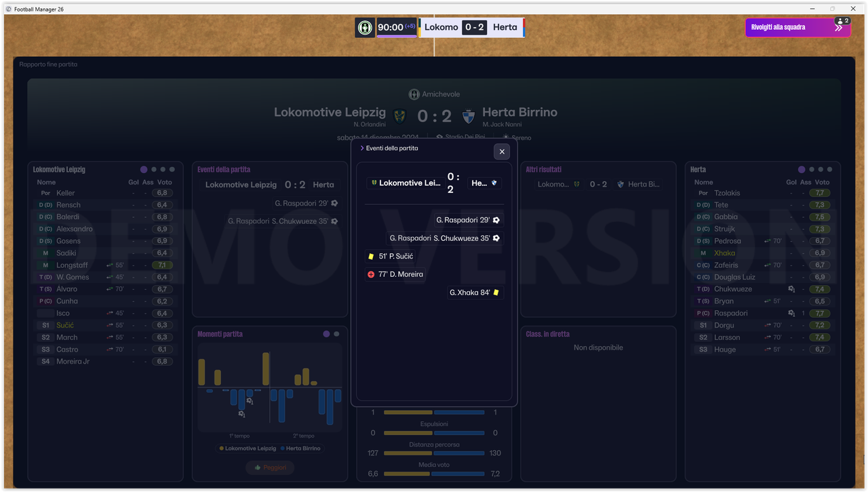This screenshot has width=868, height=492.
Task: Select the first page dot in Herta panel
Action: point(802,170)
